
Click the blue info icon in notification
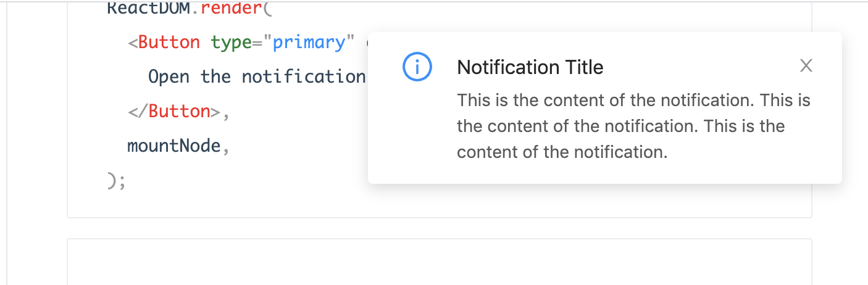pyautogui.click(x=417, y=67)
